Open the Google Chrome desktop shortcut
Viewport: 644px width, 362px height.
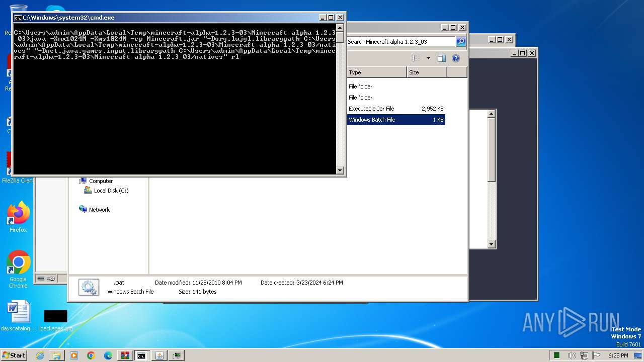[18, 269]
